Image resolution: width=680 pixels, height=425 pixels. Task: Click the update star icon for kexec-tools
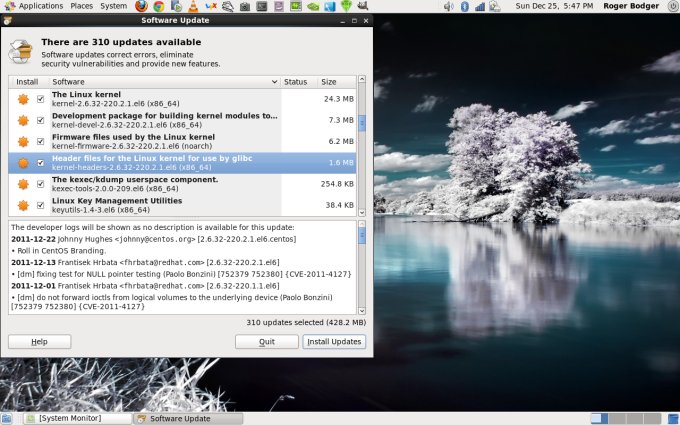[23, 184]
